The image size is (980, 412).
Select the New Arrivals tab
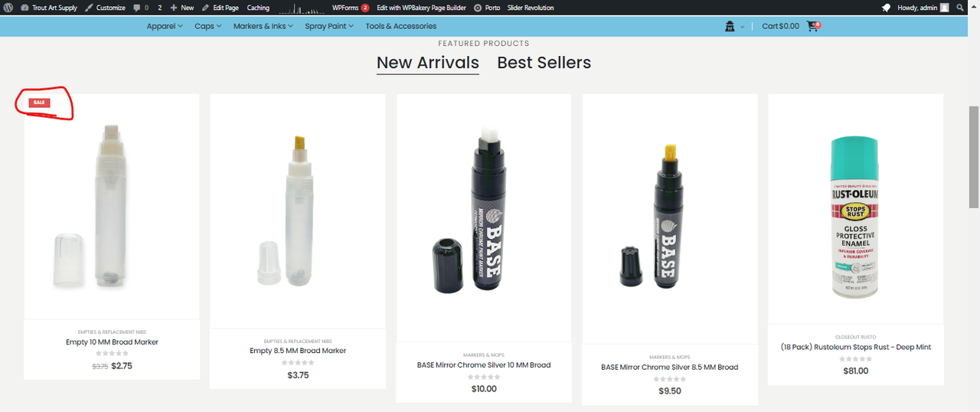[x=427, y=63]
